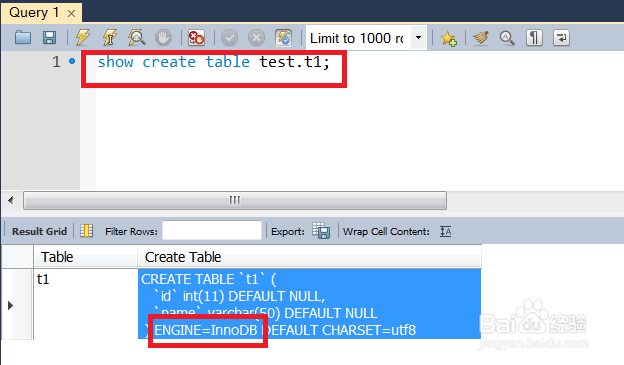Beautify the query with broom icon
Viewport: 624px width, 365px height.
point(481,38)
